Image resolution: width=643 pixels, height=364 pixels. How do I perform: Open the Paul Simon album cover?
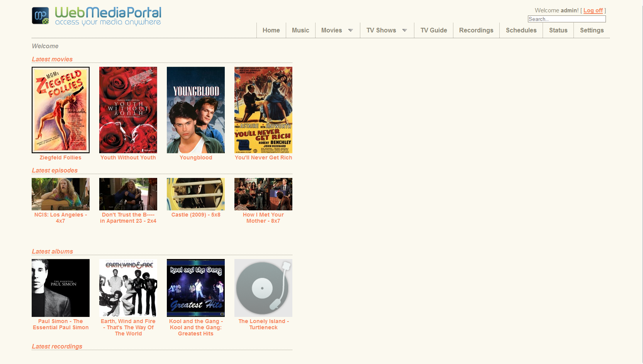click(61, 288)
